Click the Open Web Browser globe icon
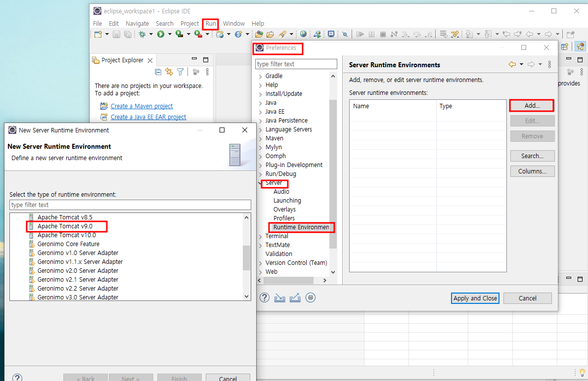Screen dimensions: 588x381 pyautogui.click(x=303, y=34)
